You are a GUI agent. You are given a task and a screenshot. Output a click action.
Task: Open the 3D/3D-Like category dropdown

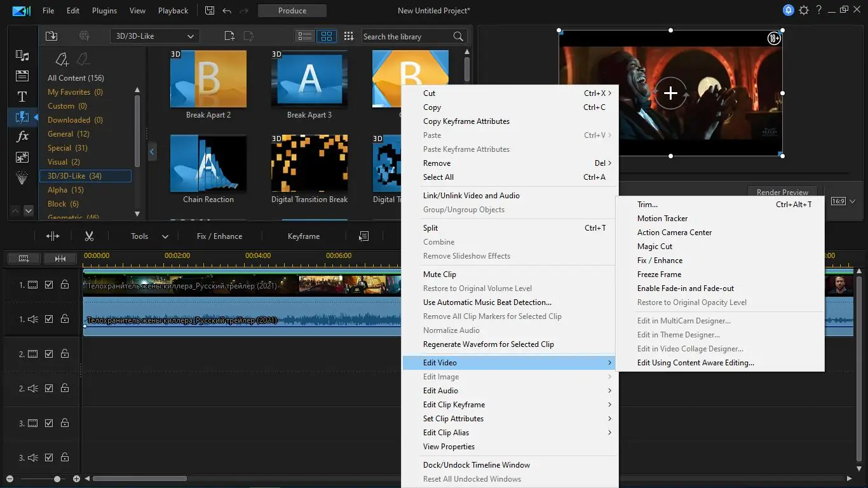point(154,36)
